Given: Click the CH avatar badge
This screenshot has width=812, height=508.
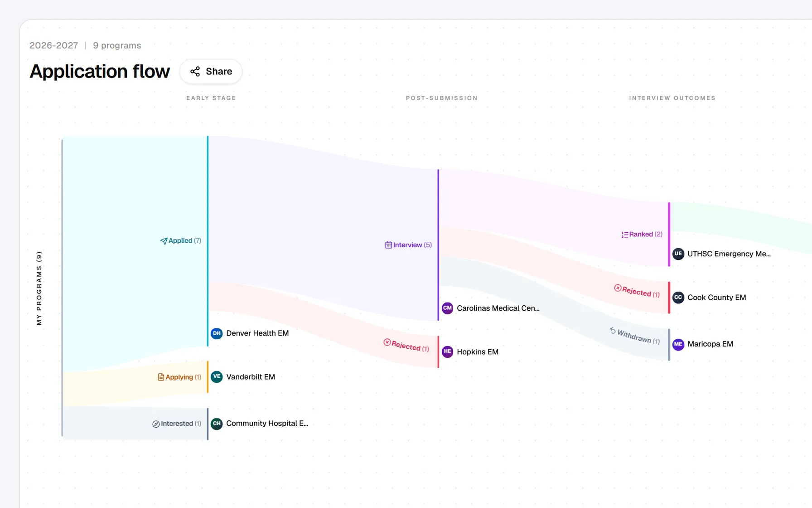Looking at the screenshot, I should (217, 424).
